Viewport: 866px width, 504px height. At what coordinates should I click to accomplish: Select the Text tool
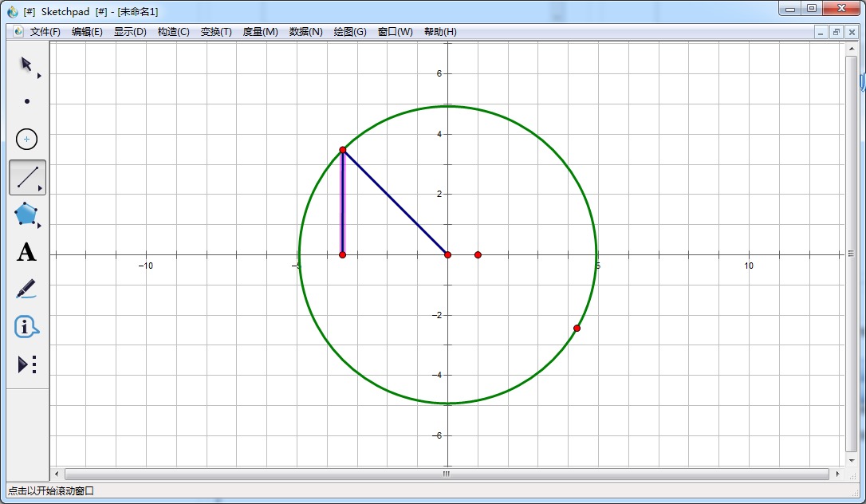pos(26,253)
